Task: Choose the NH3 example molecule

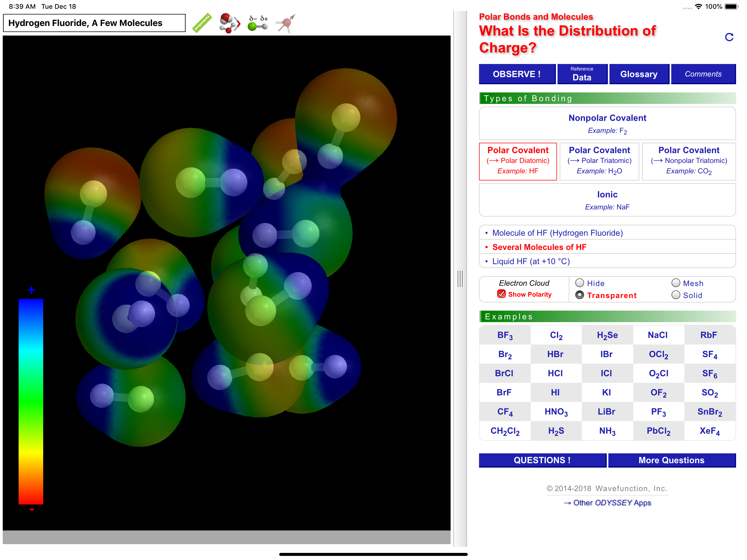Action: point(607,431)
